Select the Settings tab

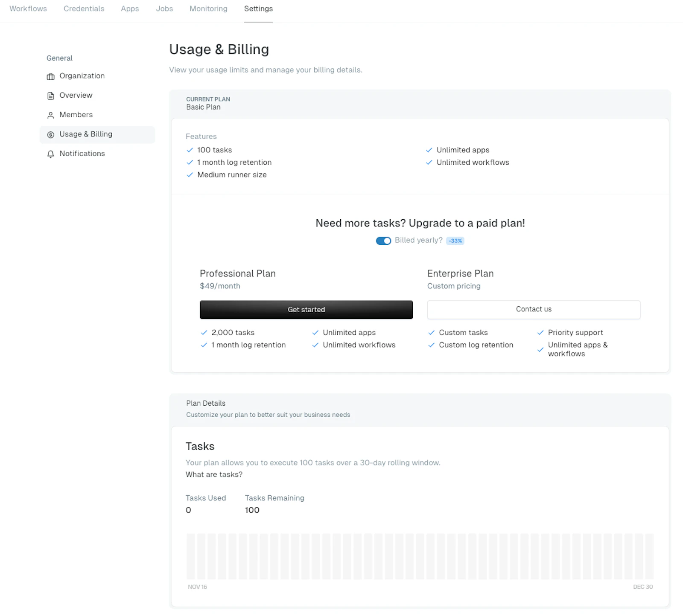(258, 9)
